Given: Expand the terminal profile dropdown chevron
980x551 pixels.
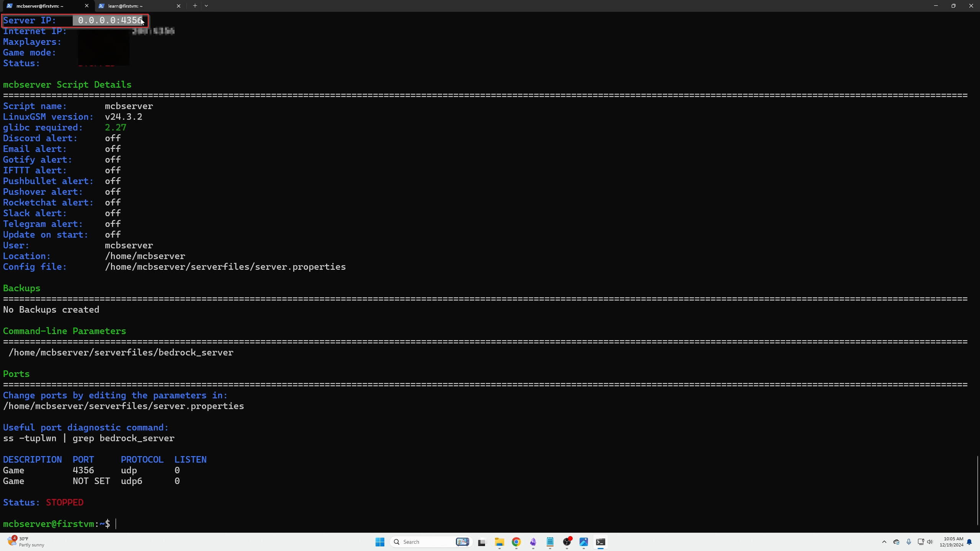Looking at the screenshot, I should pyautogui.click(x=206, y=6).
